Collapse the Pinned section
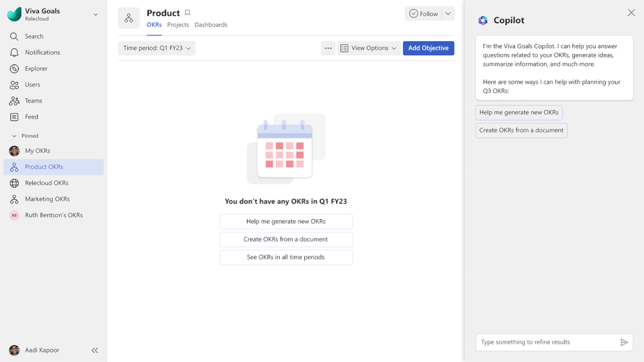 [14, 136]
